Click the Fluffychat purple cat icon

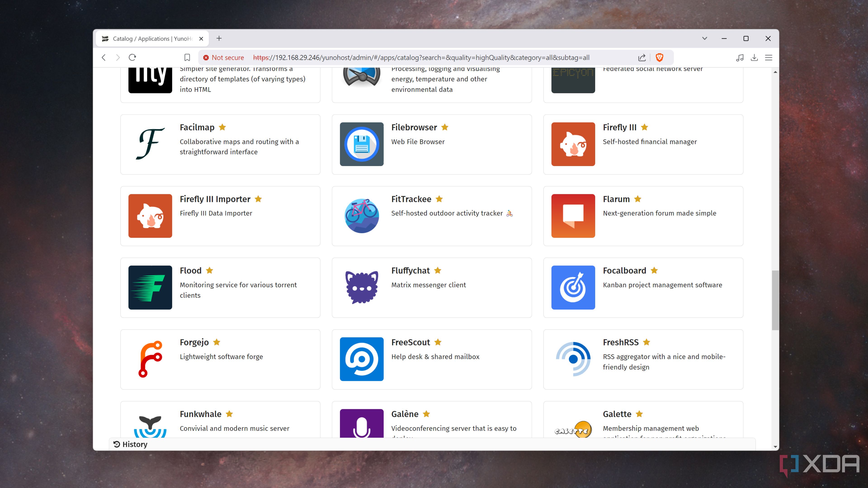tap(362, 287)
